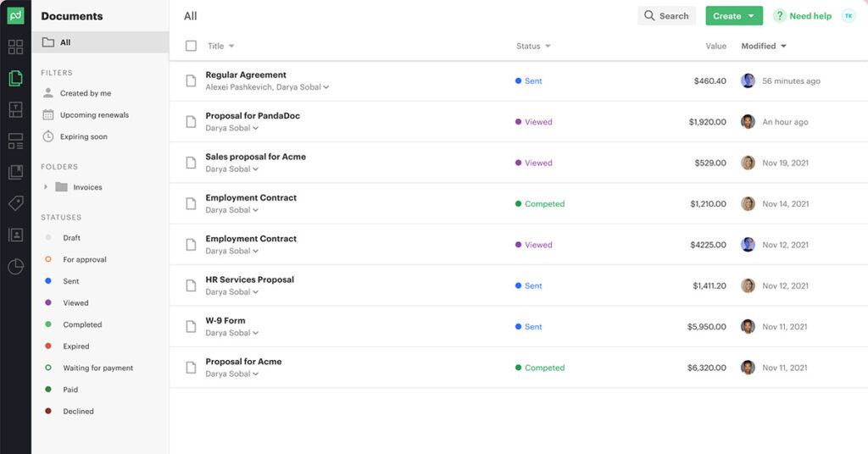Expand recipients for Regular Agreement
868x454 pixels.
[x=326, y=87]
